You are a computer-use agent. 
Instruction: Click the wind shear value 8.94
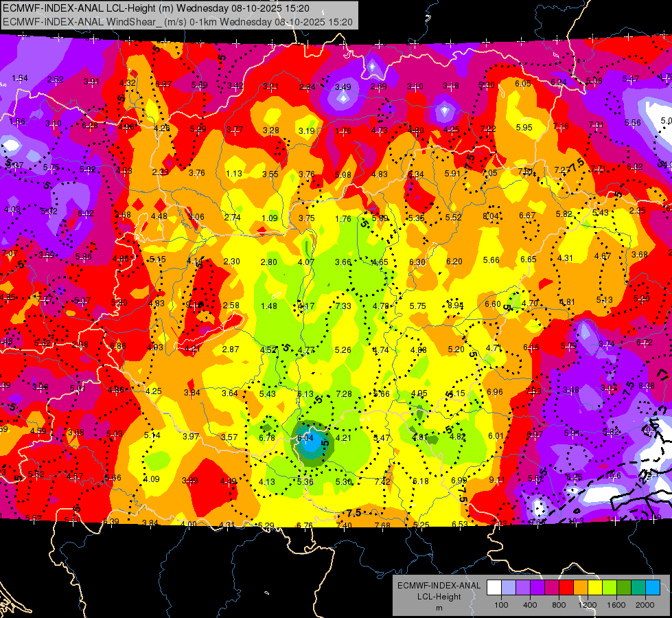tap(455, 306)
